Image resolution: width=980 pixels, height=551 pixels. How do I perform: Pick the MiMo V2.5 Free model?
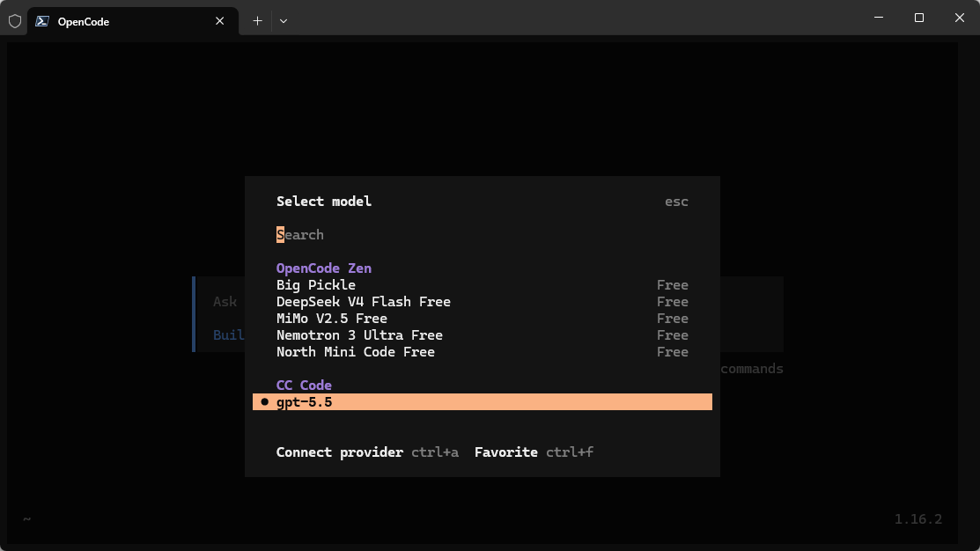pos(482,319)
